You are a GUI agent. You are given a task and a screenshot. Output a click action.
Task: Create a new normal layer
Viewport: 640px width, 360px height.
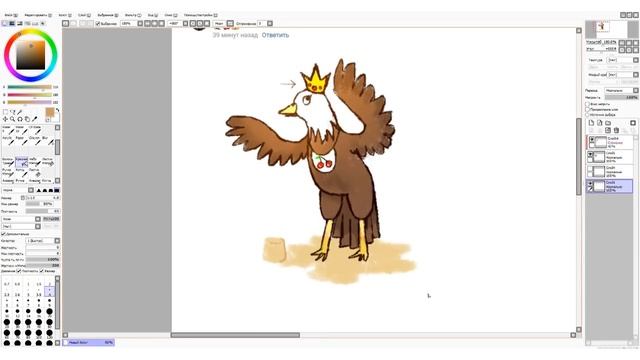591,123
